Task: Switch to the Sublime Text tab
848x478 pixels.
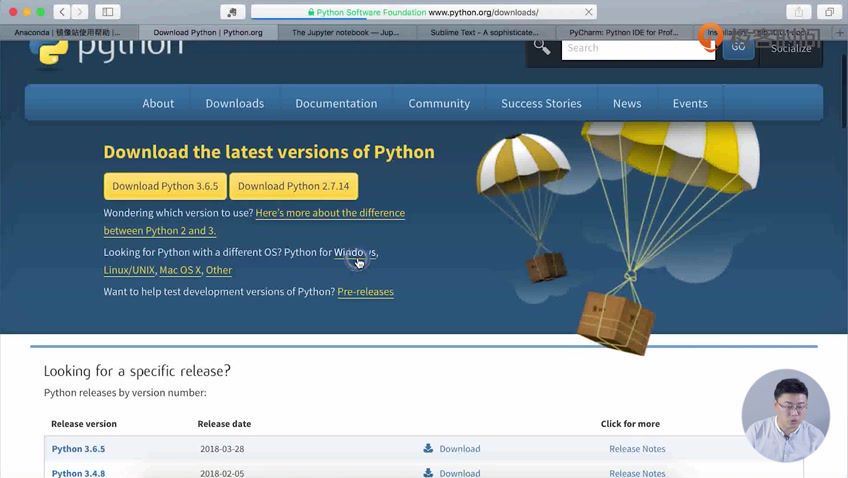Action: (485, 32)
